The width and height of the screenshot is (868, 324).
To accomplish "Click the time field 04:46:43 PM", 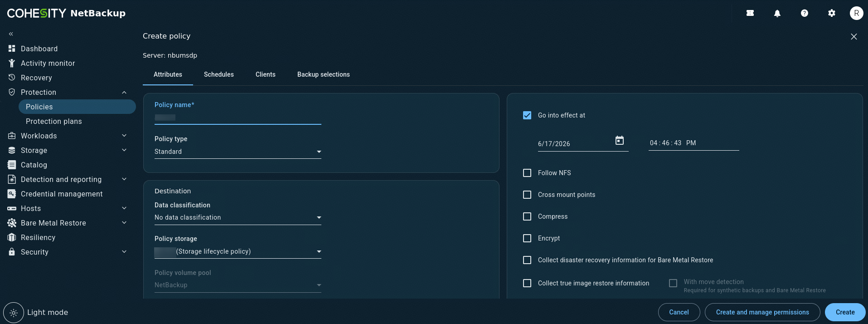I will pos(694,143).
